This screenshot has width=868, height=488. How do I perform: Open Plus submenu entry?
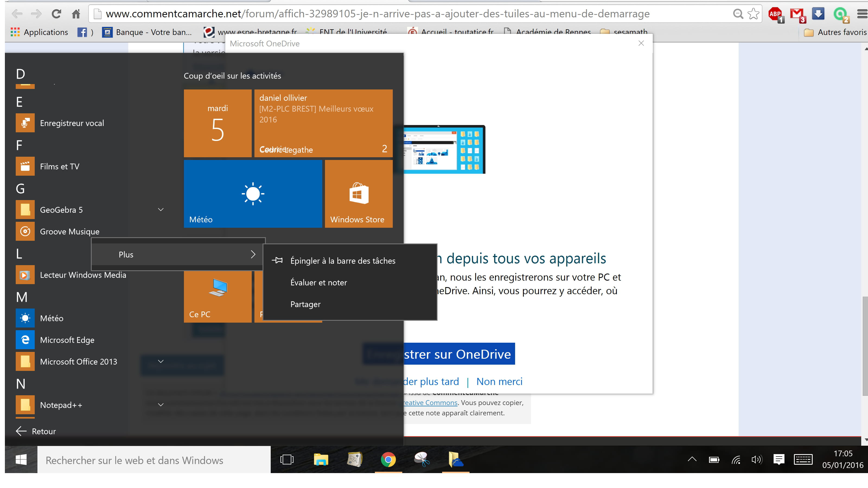click(x=177, y=254)
